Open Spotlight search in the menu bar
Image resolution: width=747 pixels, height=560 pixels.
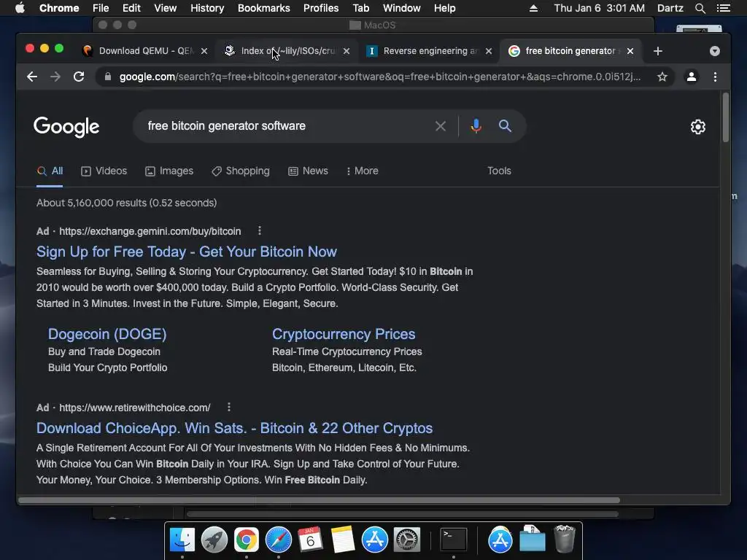[x=700, y=8]
